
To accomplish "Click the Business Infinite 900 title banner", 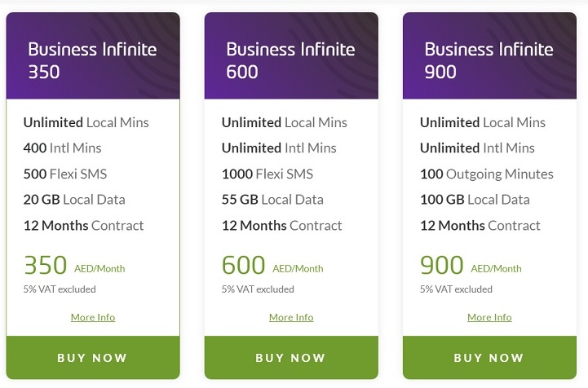I will click(x=489, y=59).
